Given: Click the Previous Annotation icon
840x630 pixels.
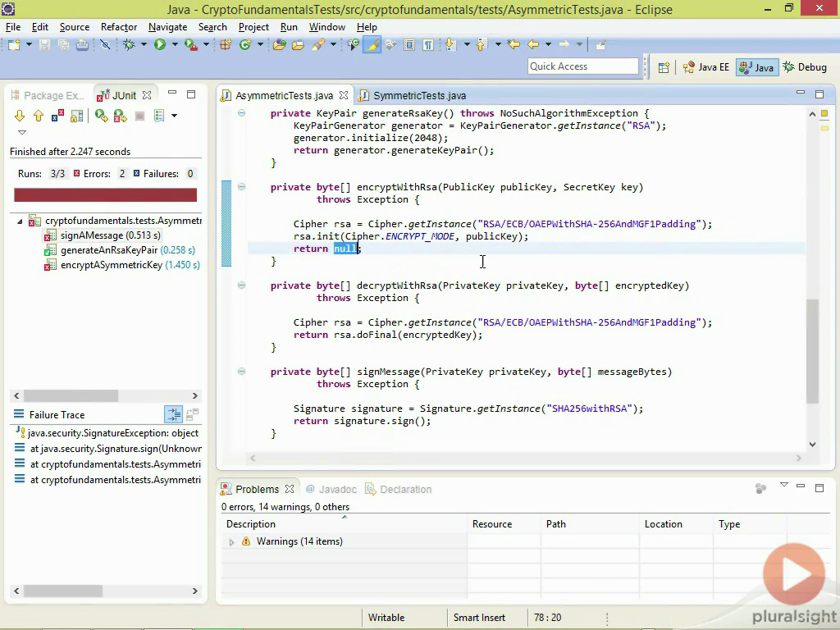Looking at the screenshot, I should (481, 45).
